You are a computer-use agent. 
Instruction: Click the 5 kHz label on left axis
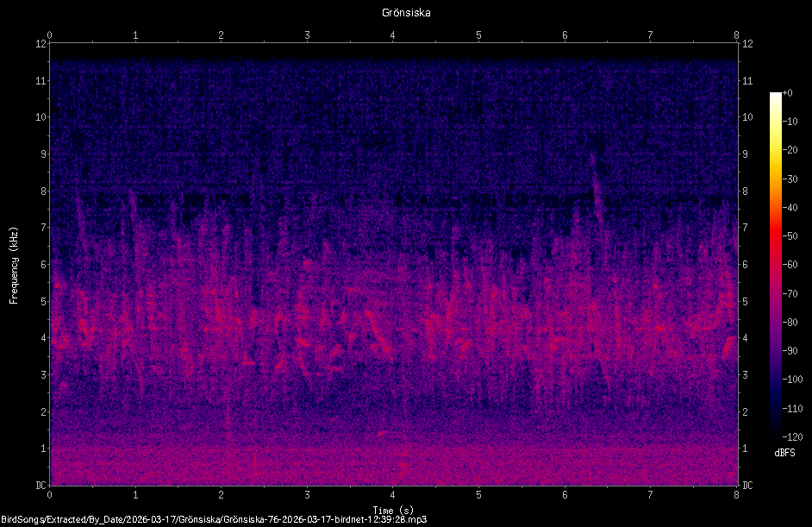tap(43, 301)
